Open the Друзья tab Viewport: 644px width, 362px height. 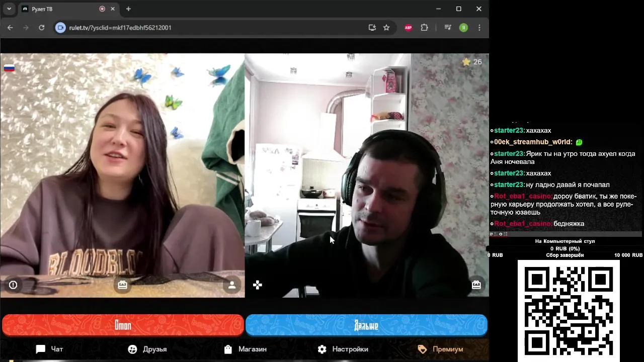pyautogui.click(x=147, y=349)
